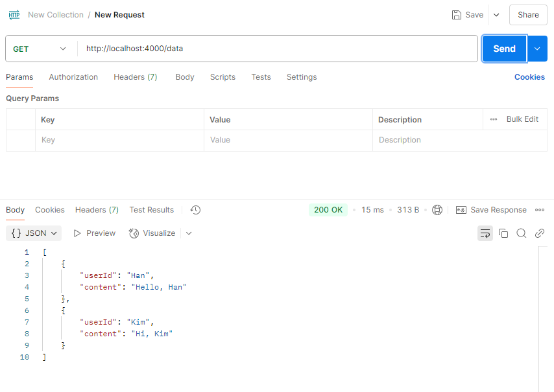Open the request Body tab
This screenshot has height=392, width=554.
click(x=185, y=77)
